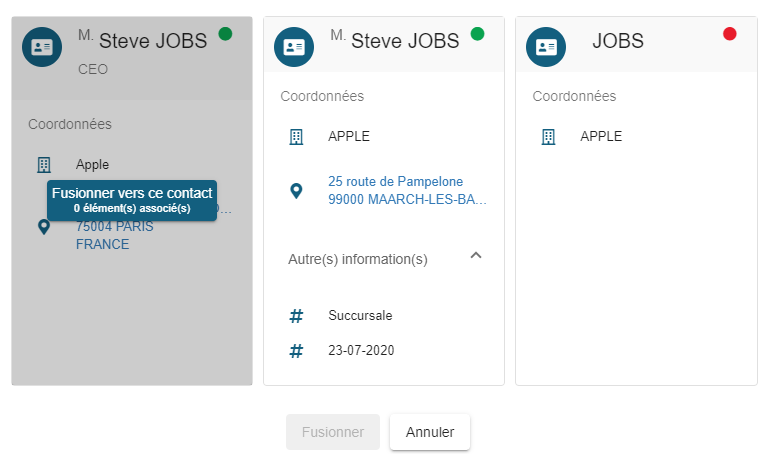Click the Annuler button
This screenshot has height=454, width=759.
coord(430,432)
